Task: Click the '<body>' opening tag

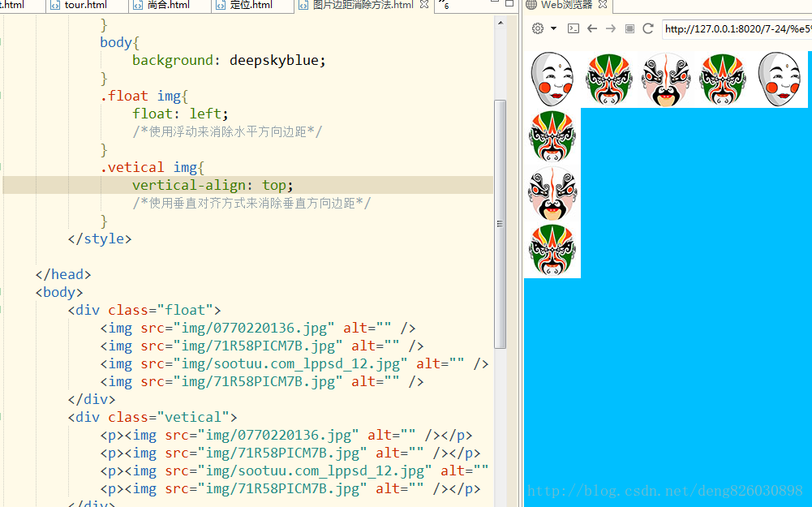Action: (59, 292)
